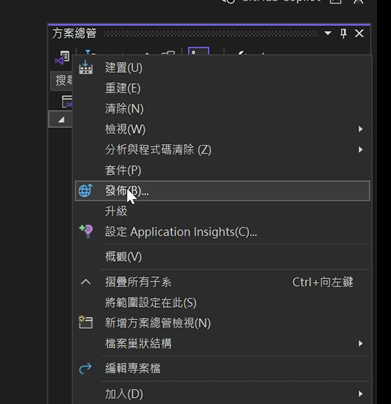Click the new Solution Explorer view icon
The height and width of the screenshot is (404, 391).
(x=86, y=322)
